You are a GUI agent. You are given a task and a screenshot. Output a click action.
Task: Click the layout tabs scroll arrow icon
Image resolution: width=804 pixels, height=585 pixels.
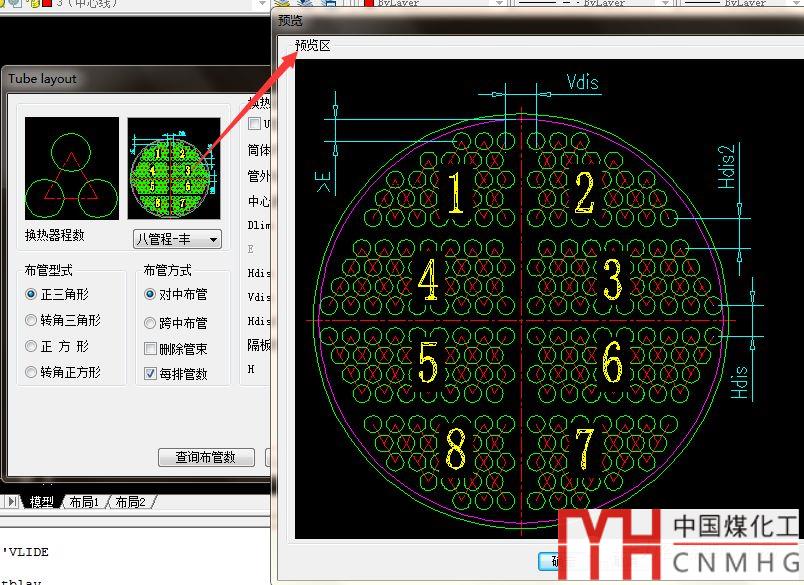tap(12, 501)
